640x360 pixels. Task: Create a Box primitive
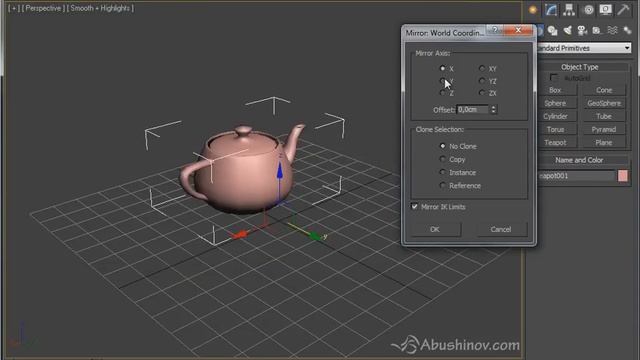(555, 90)
